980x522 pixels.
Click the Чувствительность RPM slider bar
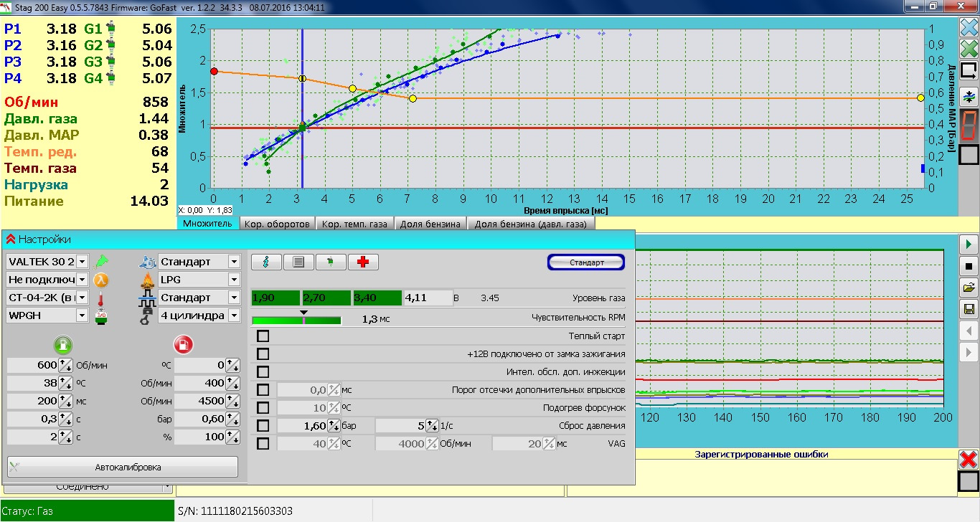tap(296, 321)
